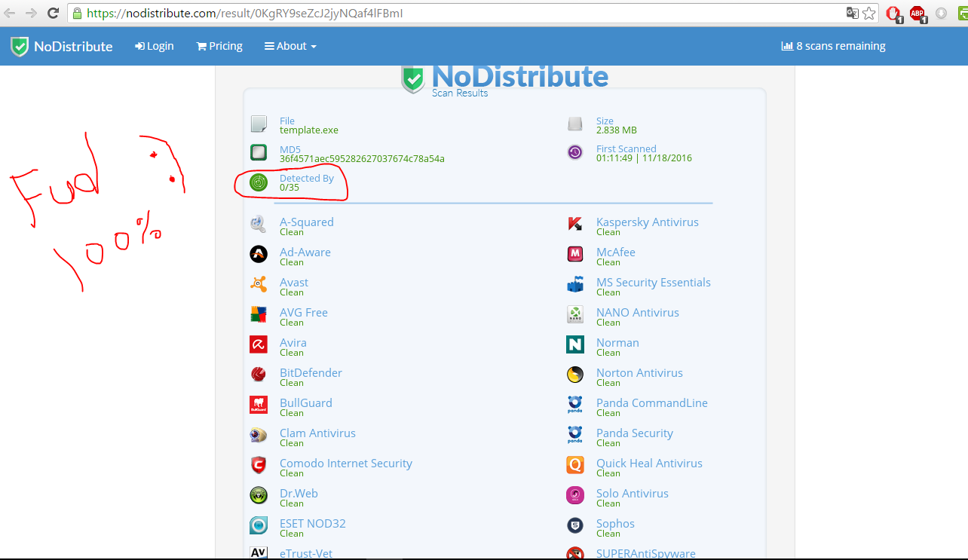The height and width of the screenshot is (560, 968).
Task: Click the Comodo Internet Security icon
Action: [259, 465]
